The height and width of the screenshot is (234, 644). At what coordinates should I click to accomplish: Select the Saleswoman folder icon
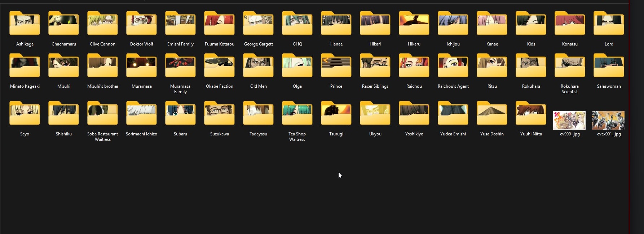point(609,65)
